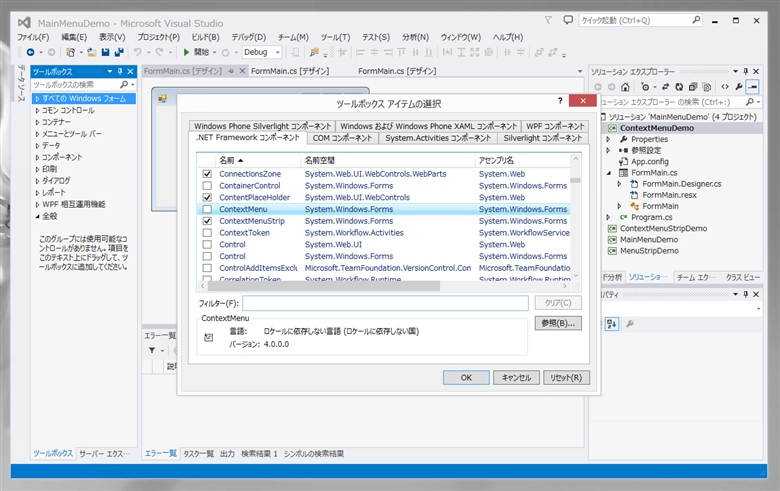Image resolution: width=780 pixels, height=491 pixels.
Task: Pin the Solution Explorer panel
Action: (x=746, y=72)
